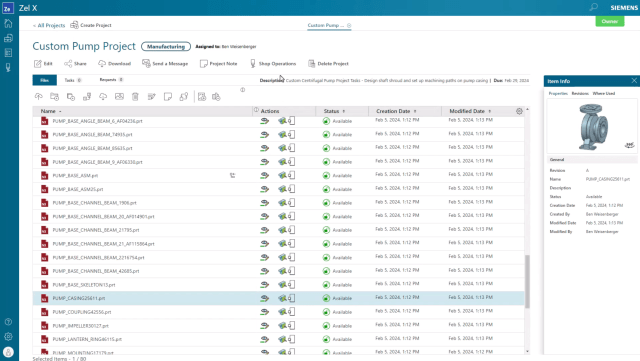Open the Custom Pump breadcrumb tab options

(x=349, y=25)
